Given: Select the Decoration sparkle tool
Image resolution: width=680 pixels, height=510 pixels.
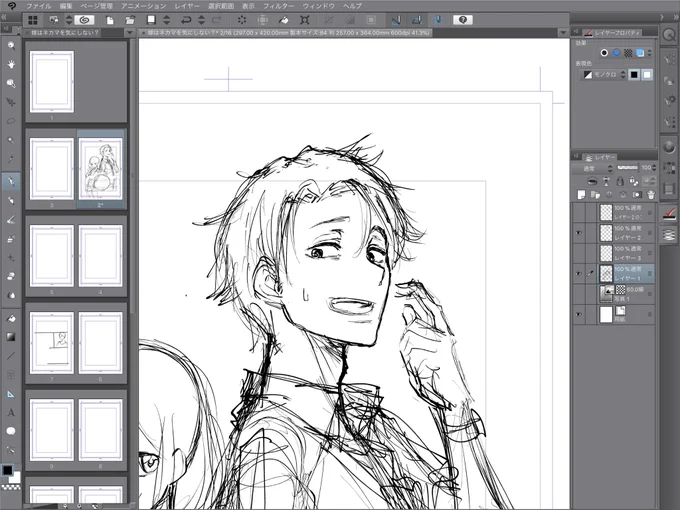Looking at the screenshot, I should coord(11,258).
